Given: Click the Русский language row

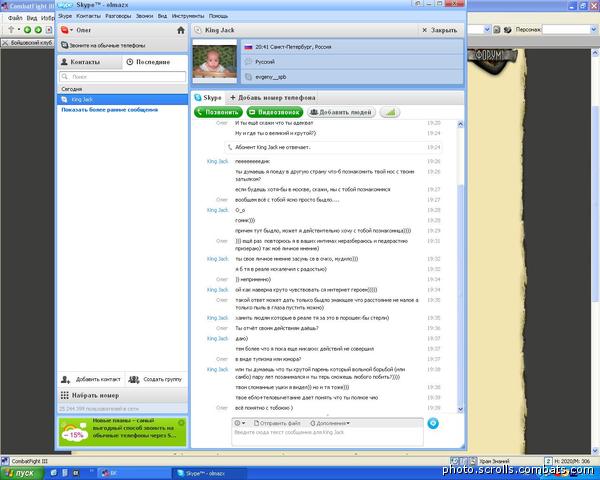Looking at the screenshot, I should pos(352,62).
